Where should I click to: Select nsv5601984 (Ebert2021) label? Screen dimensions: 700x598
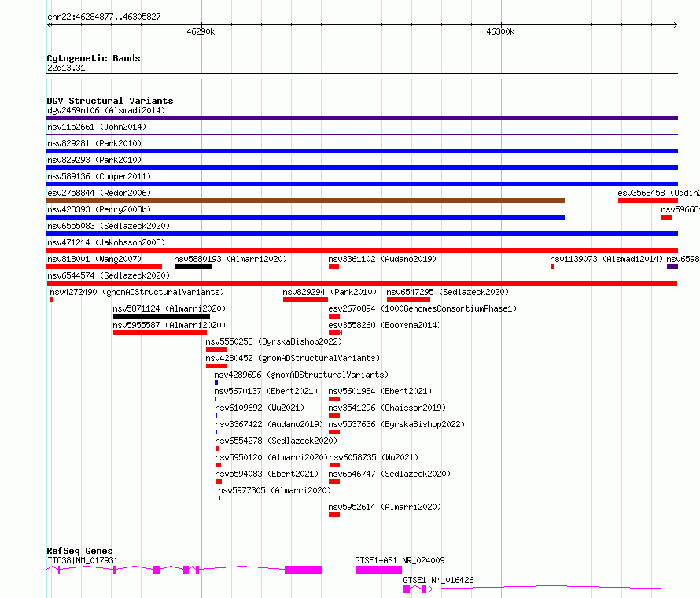(x=380, y=391)
